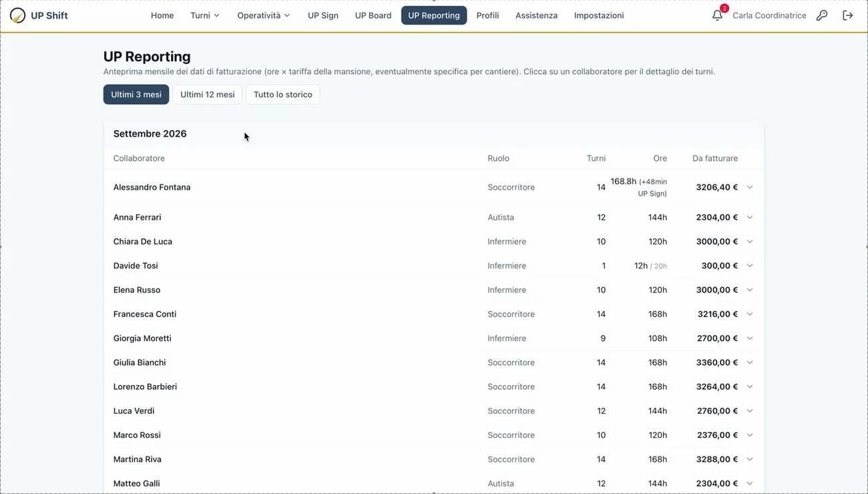Click Anna Ferrari's Autista role
The height and width of the screenshot is (494, 868).
pyautogui.click(x=501, y=218)
